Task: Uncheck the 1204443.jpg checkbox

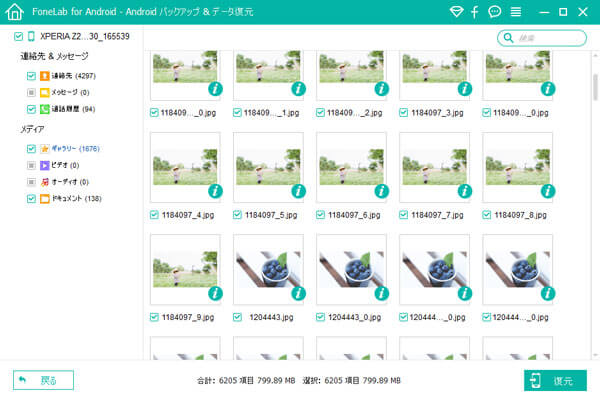Action: pos(237,317)
